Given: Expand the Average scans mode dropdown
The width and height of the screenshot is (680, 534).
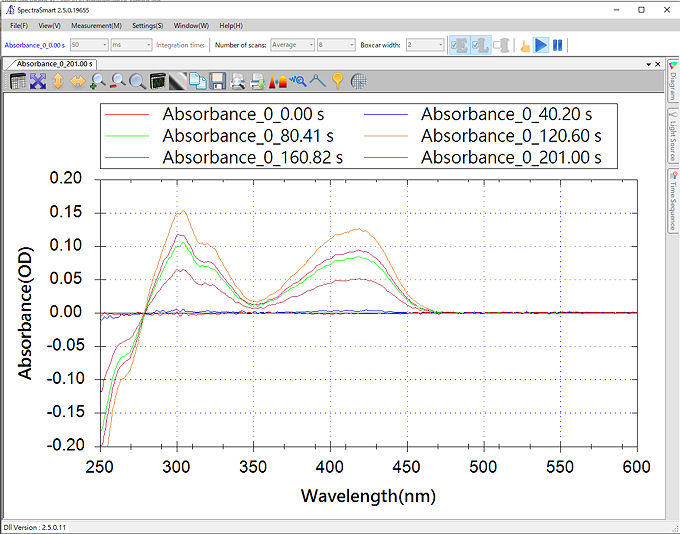Looking at the screenshot, I should pyautogui.click(x=291, y=45).
